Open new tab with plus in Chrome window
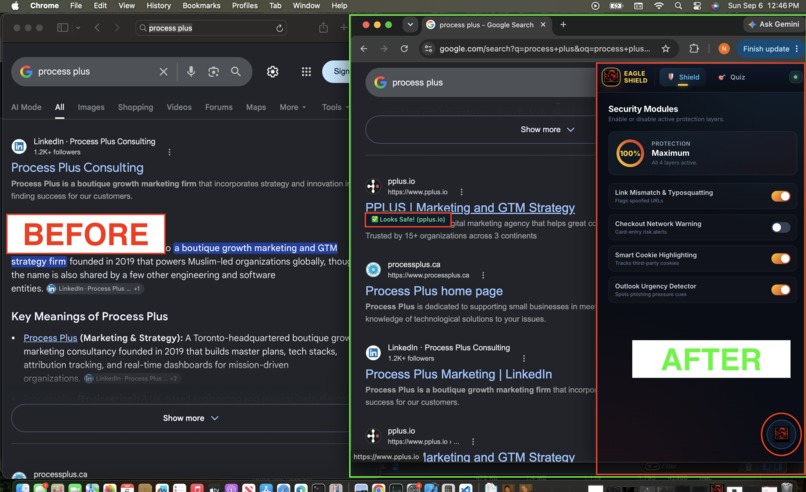This screenshot has width=806, height=492. 563,24
